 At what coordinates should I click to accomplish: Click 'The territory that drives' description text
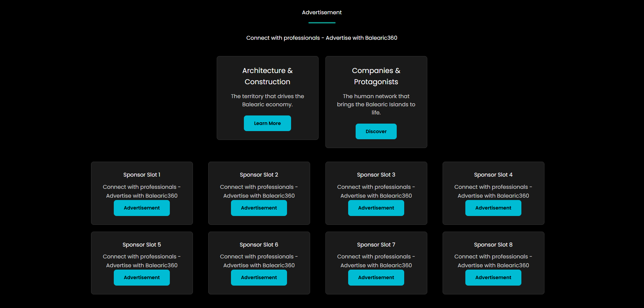click(267, 101)
